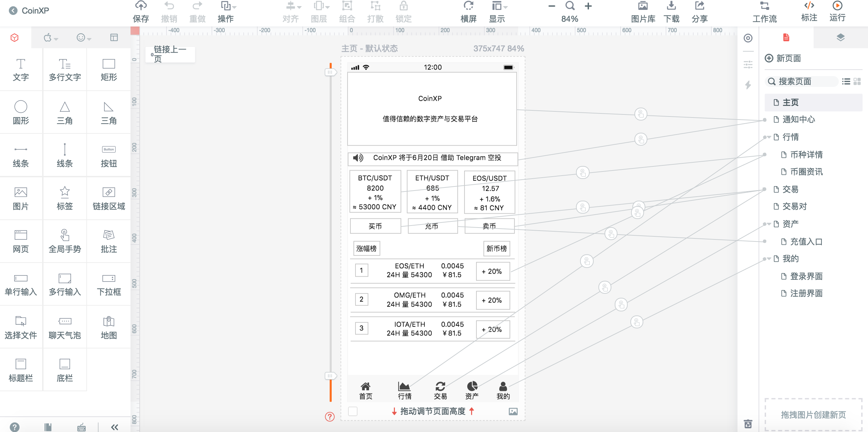
Task: Pick the 文字 text component
Action: click(21, 70)
